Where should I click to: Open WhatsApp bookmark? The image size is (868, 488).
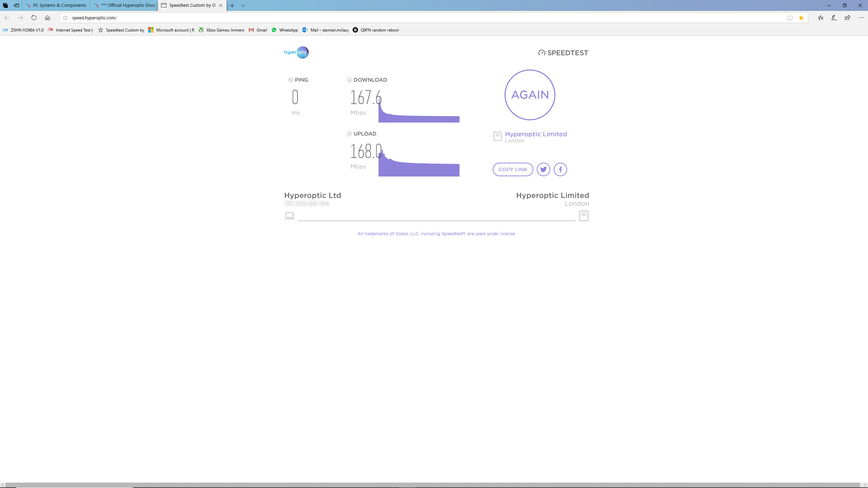(x=284, y=30)
